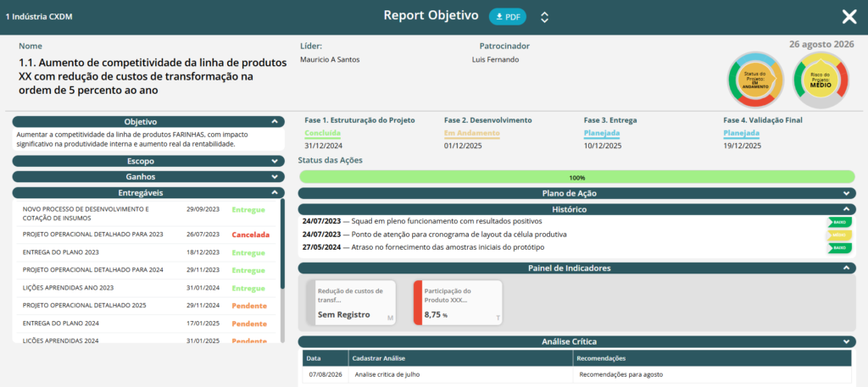Image resolution: width=868 pixels, height=387 pixels.
Task: Open the Status do Projeto gauge
Action: [755, 80]
